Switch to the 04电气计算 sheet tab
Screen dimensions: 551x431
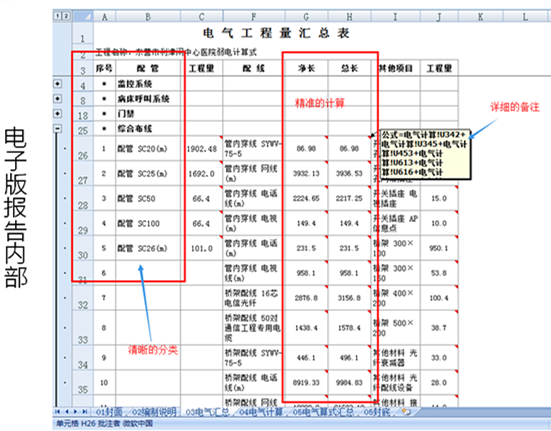click(x=261, y=412)
